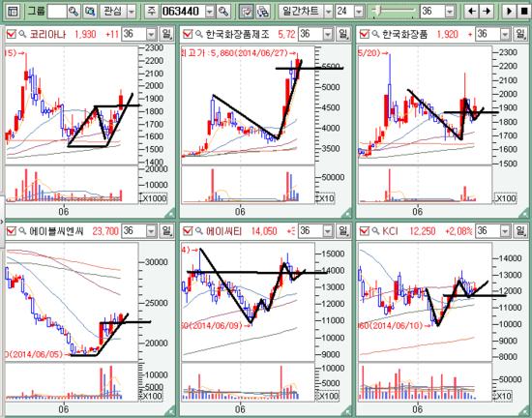Viewport: 532px width, 418px height.
Task: Toggle checkbox on 에이씨티 chart
Action: (188, 231)
